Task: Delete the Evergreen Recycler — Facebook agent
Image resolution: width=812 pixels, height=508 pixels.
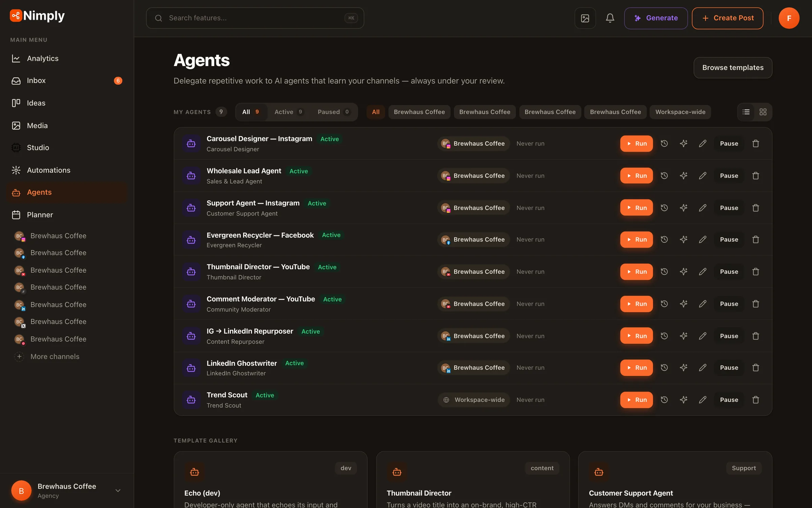Action: pyautogui.click(x=755, y=239)
